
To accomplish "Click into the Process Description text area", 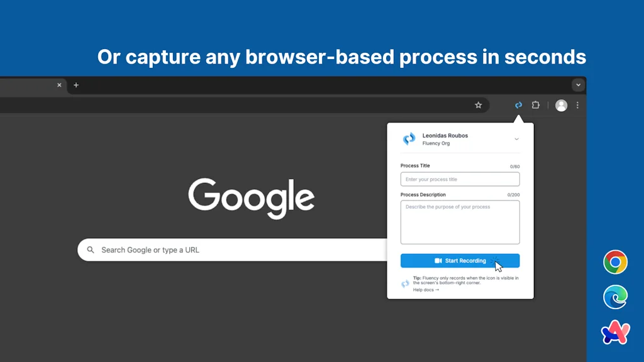I will pyautogui.click(x=460, y=222).
